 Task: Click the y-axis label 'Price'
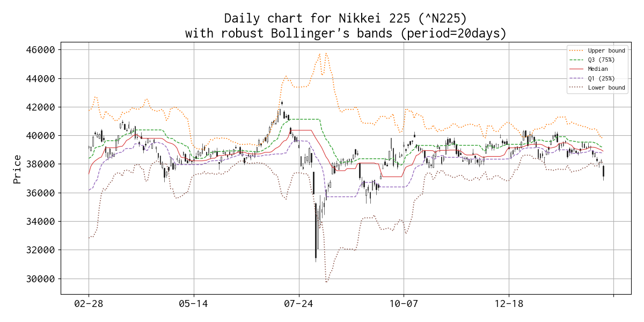17,169
